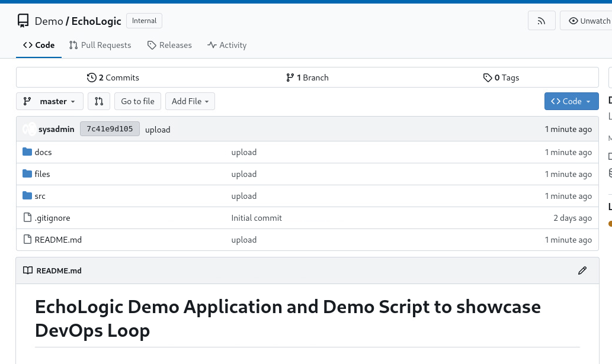Click the README.md file icon in list
This screenshot has height=364, width=612.
(x=27, y=239)
